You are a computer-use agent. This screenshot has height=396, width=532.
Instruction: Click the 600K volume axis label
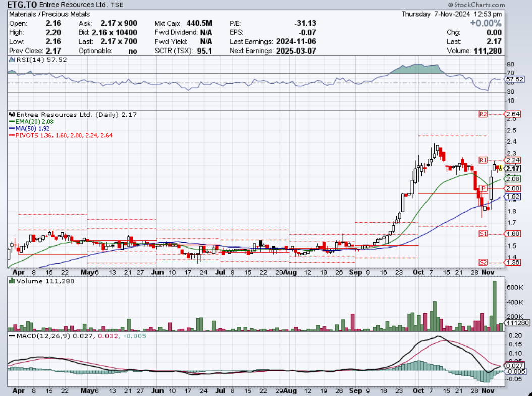pyautogui.click(x=515, y=288)
